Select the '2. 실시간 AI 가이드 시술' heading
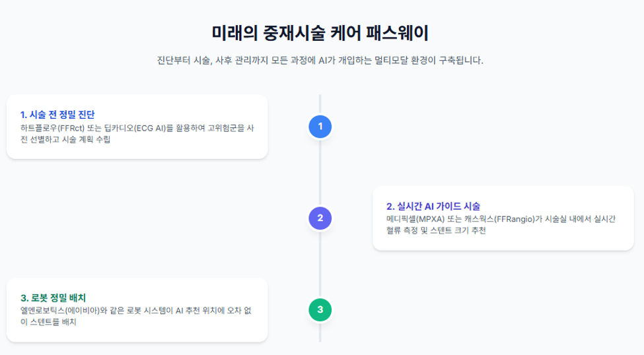 tap(433, 206)
